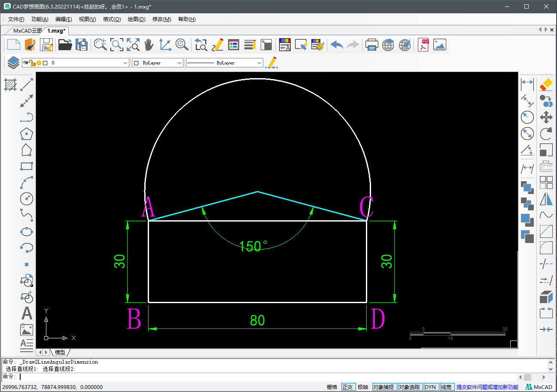Open the 编辑(E) menu
557x392 pixels.
pyautogui.click(x=64, y=19)
